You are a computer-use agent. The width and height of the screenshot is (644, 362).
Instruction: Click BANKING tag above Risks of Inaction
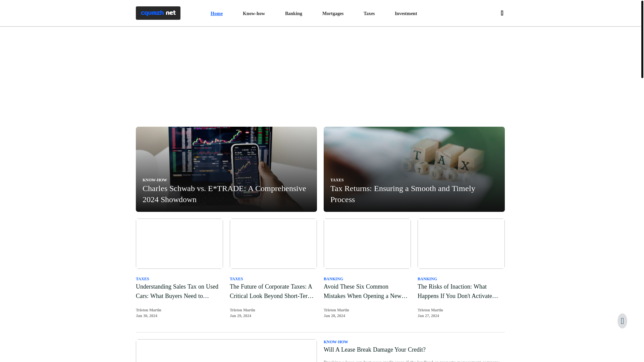click(x=427, y=279)
